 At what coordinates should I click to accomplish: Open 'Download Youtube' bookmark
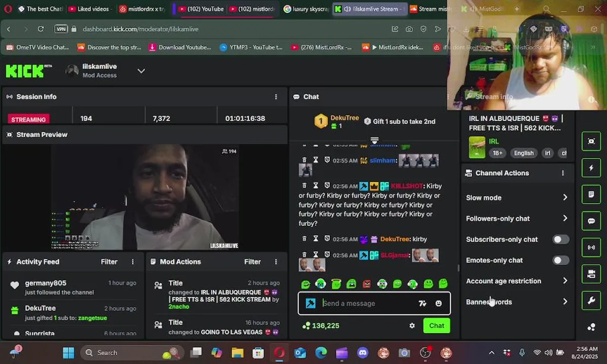click(180, 48)
